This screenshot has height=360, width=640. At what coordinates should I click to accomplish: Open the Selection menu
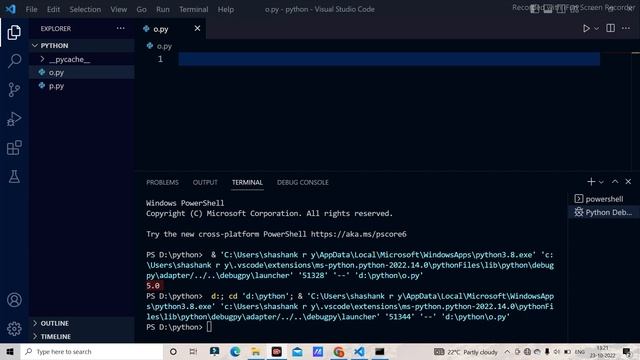85,9
